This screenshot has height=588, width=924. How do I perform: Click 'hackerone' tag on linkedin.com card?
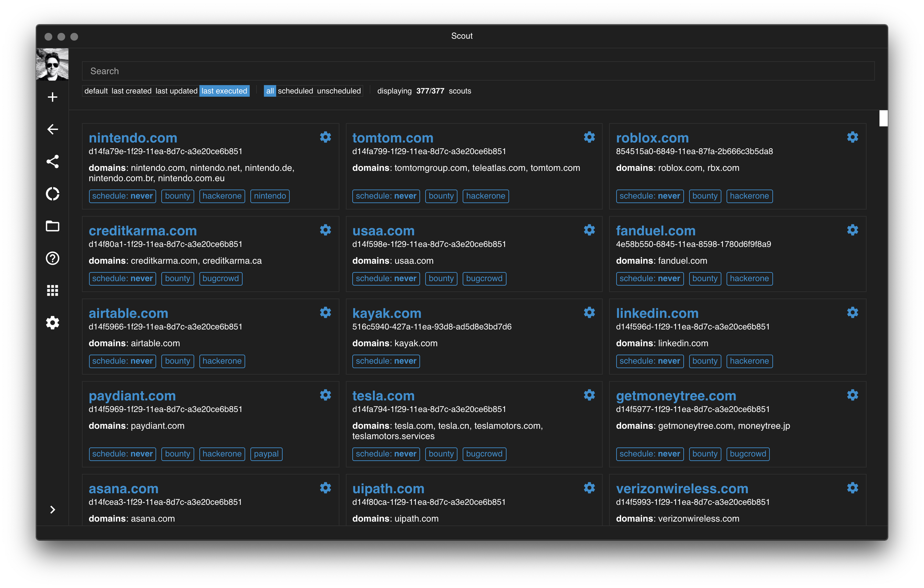[749, 361]
